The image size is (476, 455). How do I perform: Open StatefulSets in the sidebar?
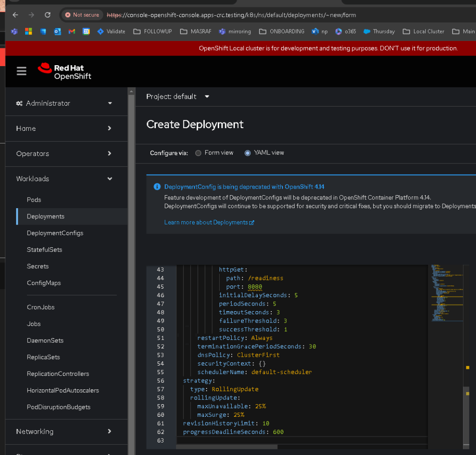point(44,250)
